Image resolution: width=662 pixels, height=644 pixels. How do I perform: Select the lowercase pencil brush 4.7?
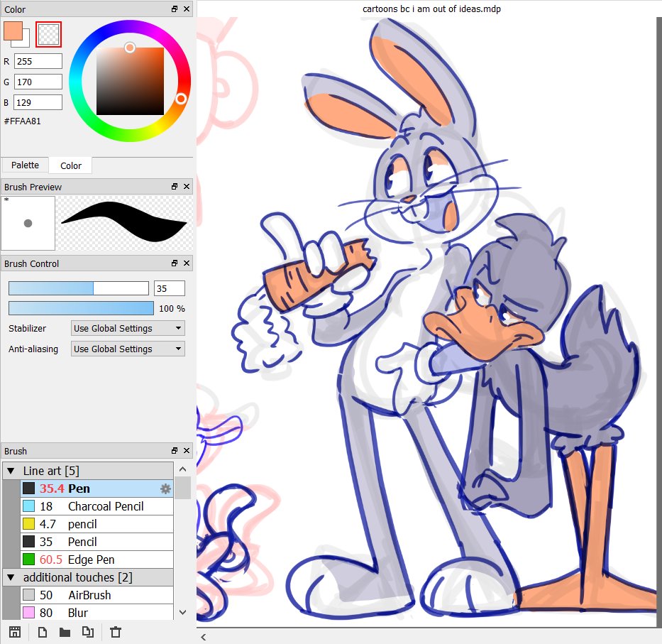[97, 524]
